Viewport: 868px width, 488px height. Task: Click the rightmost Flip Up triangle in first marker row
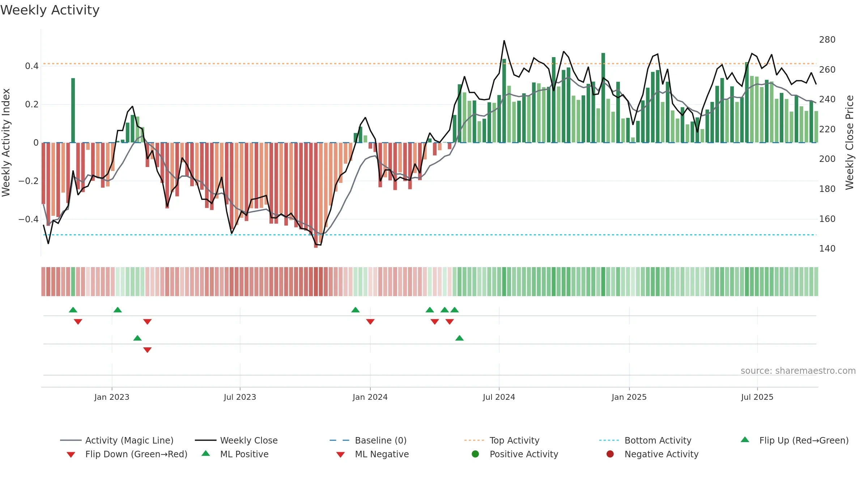click(455, 310)
